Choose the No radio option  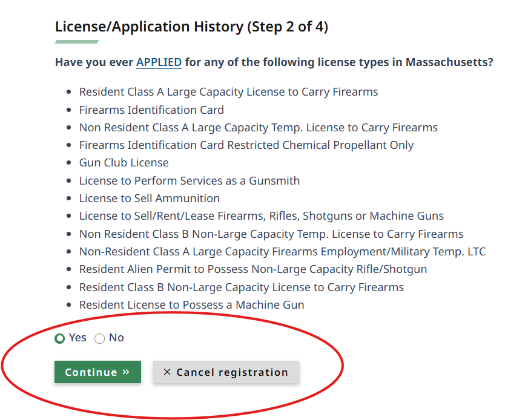100,338
